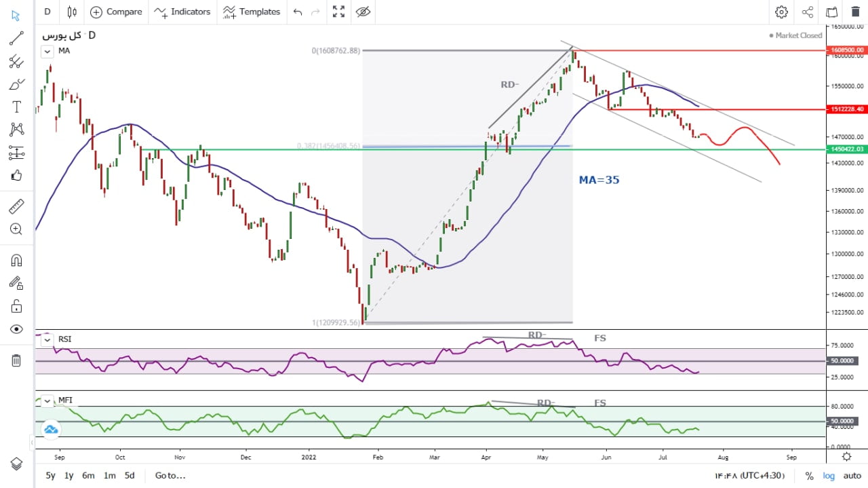Image resolution: width=868 pixels, height=488 pixels.
Task: Collapse the RSI indicator pane arrow
Action: pos(47,339)
